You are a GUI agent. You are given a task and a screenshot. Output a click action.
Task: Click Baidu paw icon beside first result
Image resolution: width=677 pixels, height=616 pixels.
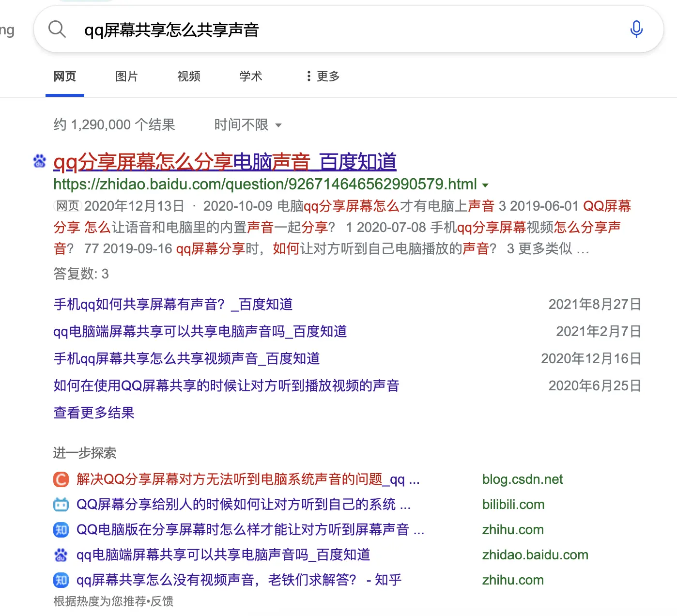[x=40, y=161]
